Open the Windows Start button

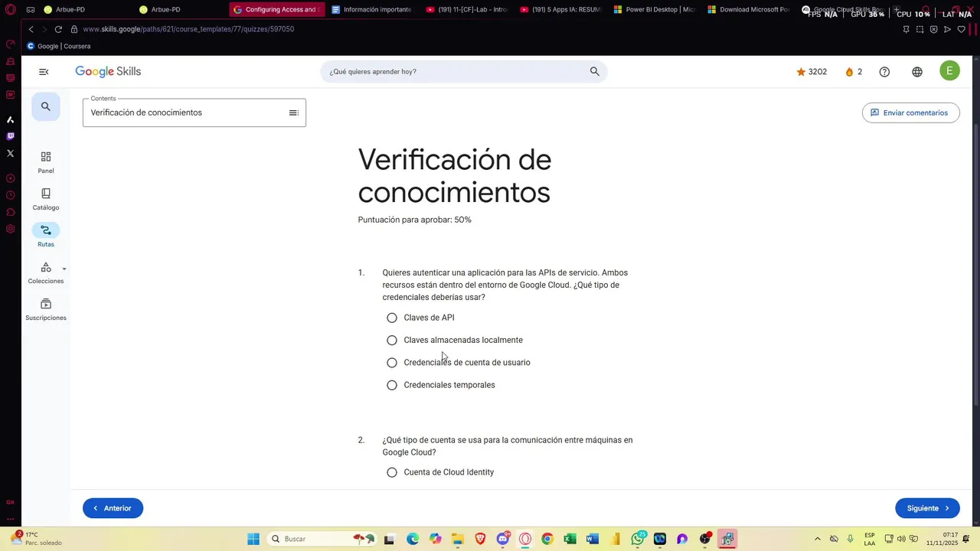coord(253,539)
